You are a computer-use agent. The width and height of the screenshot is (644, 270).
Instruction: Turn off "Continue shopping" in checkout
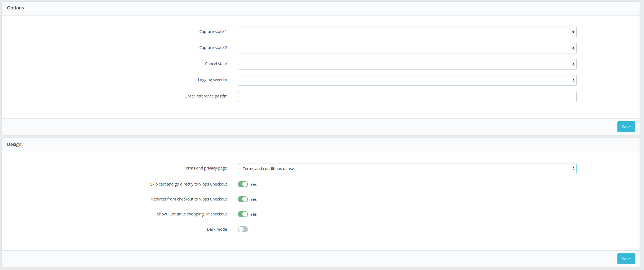point(243,214)
